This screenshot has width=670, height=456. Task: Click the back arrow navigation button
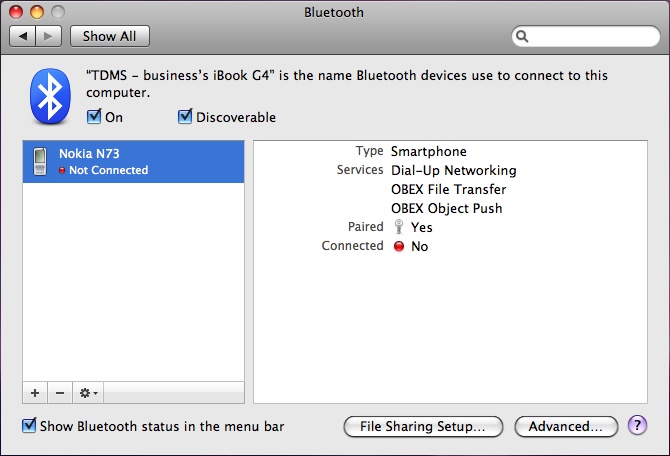23,36
